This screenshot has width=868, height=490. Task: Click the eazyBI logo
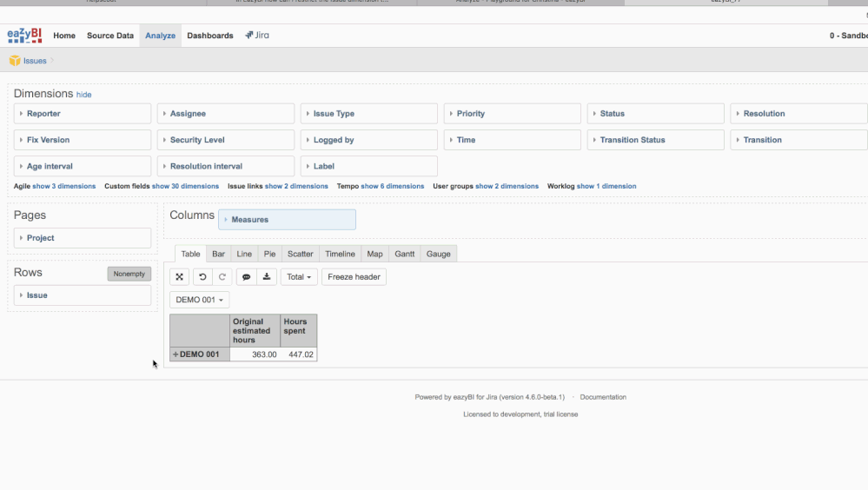tap(24, 36)
